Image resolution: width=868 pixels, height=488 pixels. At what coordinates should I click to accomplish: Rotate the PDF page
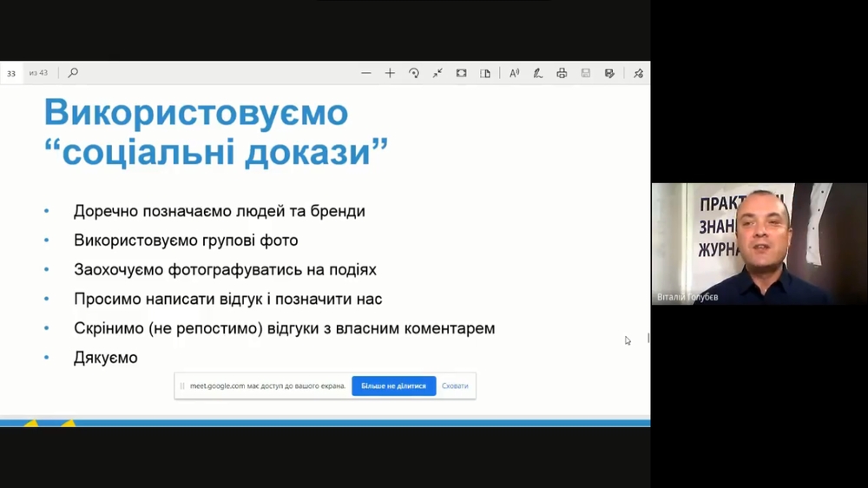pyautogui.click(x=414, y=74)
